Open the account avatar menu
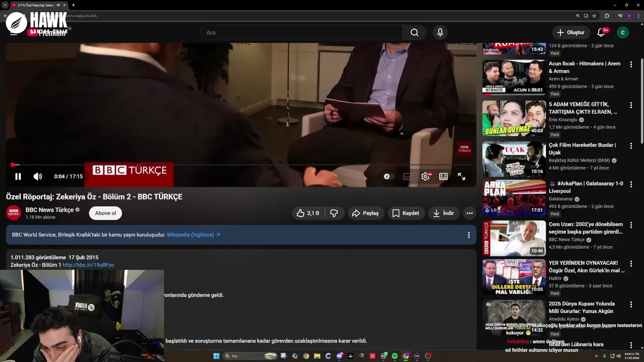644x362 pixels. (x=623, y=33)
